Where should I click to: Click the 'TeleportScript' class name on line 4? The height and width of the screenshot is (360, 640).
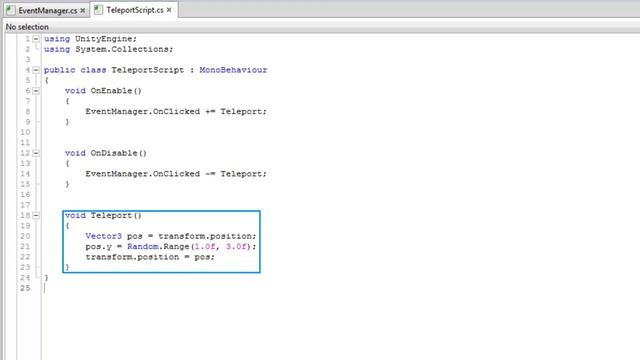click(148, 70)
